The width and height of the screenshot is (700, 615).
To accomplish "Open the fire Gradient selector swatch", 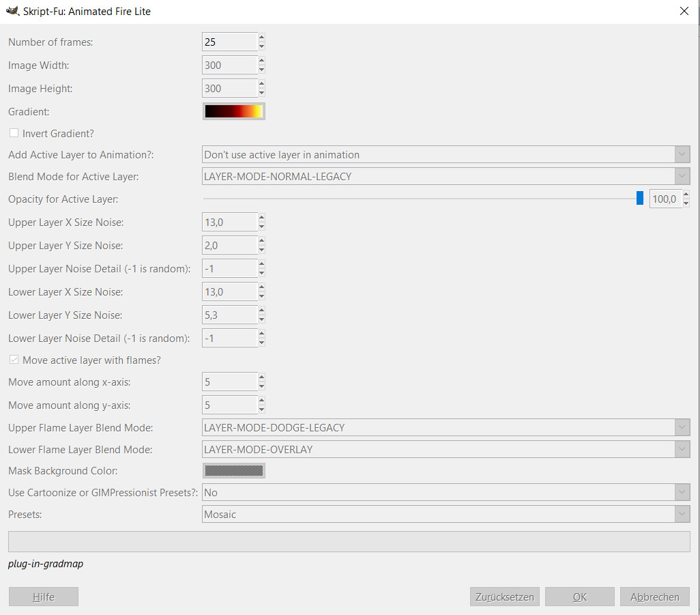I will [233, 111].
